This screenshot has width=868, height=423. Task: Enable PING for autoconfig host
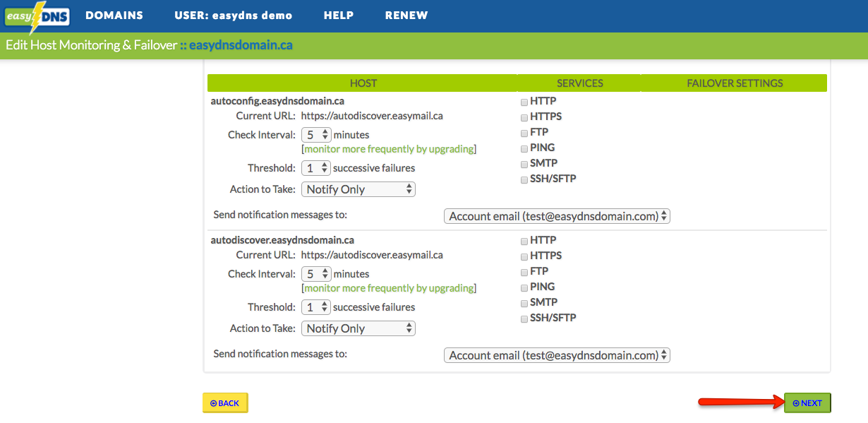click(x=524, y=148)
